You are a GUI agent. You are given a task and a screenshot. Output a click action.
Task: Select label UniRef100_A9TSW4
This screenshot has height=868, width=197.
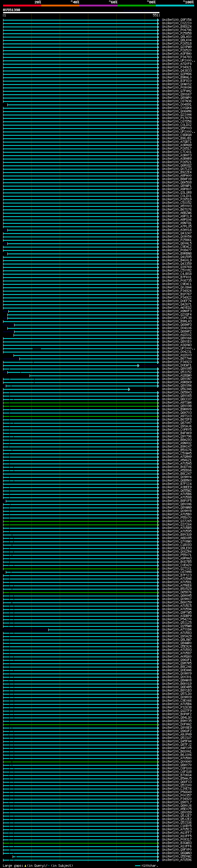pyautogui.click(x=176, y=403)
